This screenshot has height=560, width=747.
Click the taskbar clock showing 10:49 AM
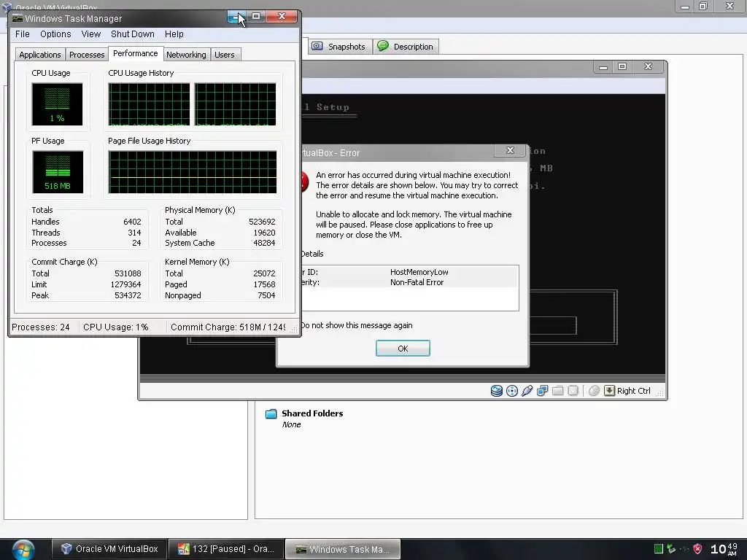[x=724, y=549]
